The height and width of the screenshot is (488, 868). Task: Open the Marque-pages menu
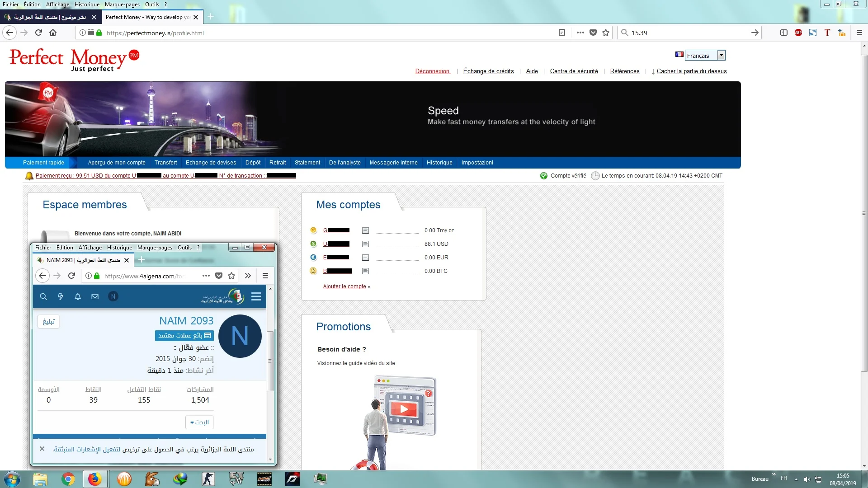(122, 5)
